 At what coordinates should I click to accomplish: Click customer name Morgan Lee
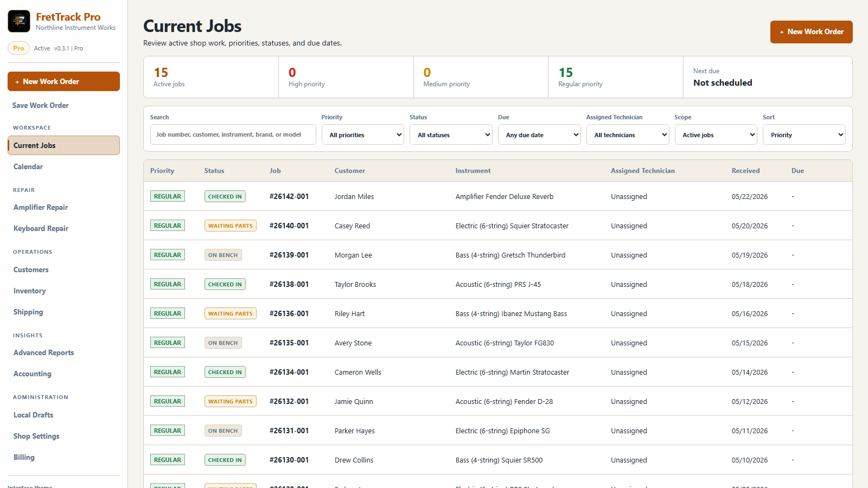point(353,255)
